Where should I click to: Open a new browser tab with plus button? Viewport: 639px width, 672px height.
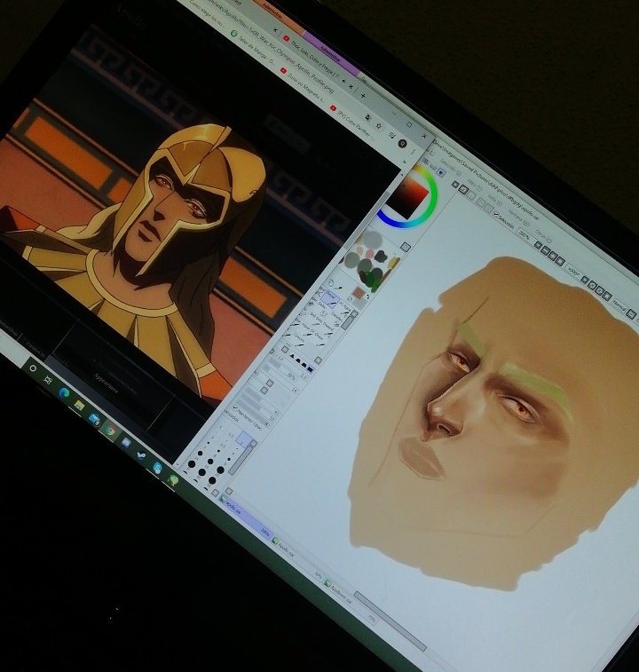(x=363, y=96)
